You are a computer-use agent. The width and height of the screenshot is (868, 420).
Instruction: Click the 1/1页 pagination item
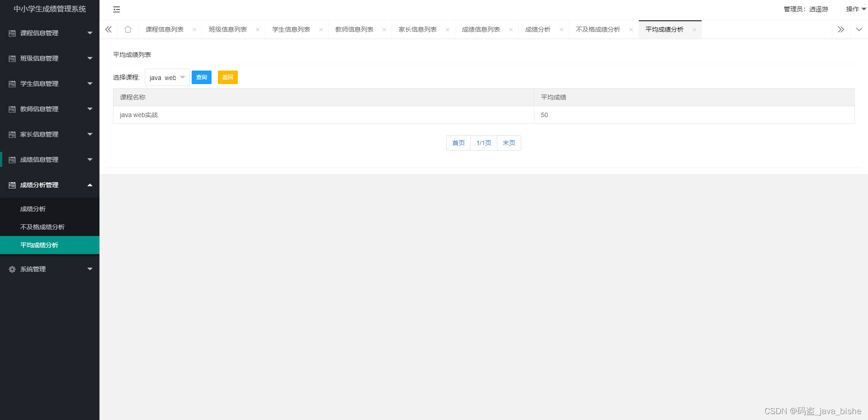point(484,143)
